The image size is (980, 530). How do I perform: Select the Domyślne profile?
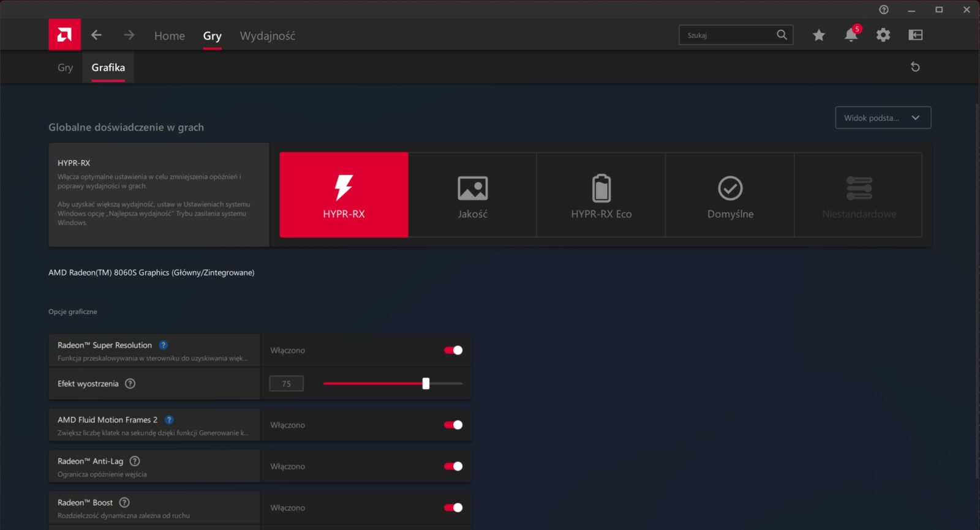click(730, 195)
